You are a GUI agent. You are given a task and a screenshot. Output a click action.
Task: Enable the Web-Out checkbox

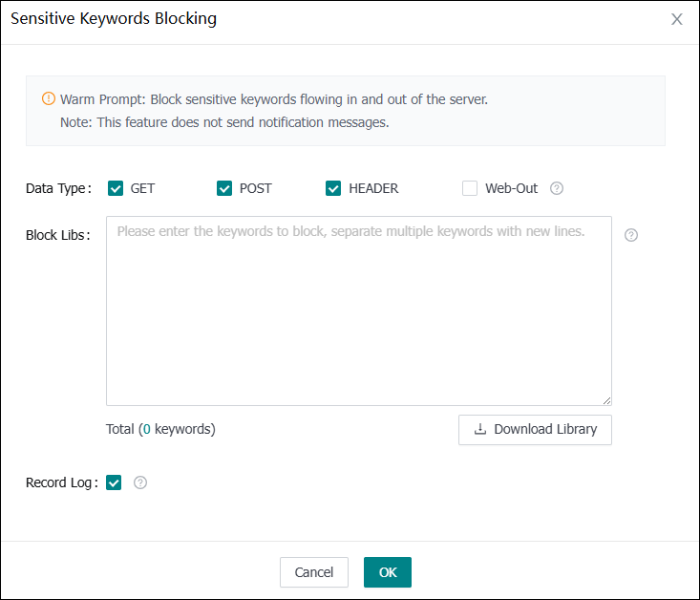(x=470, y=188)
